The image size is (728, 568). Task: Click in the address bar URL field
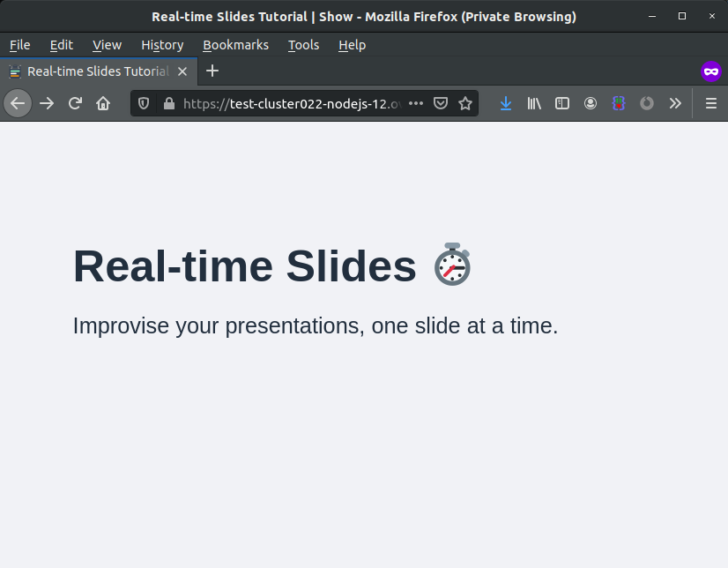click(291, 103)
